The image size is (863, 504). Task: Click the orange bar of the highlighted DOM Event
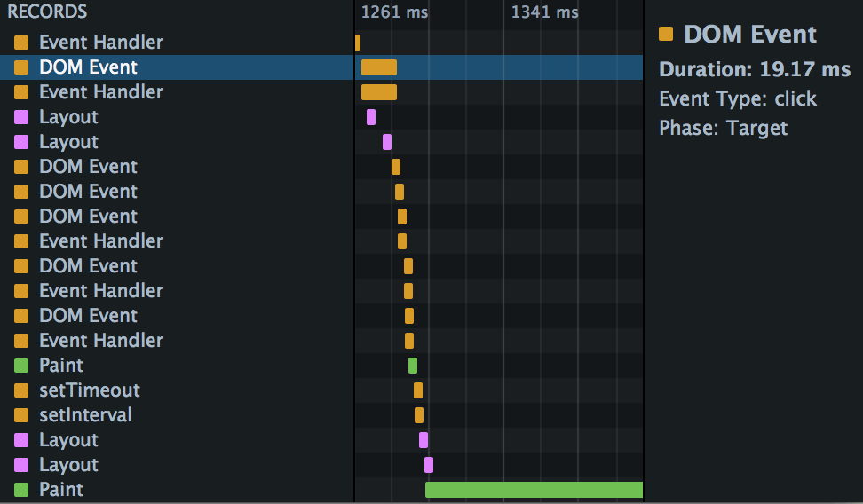tap(379, 67)
